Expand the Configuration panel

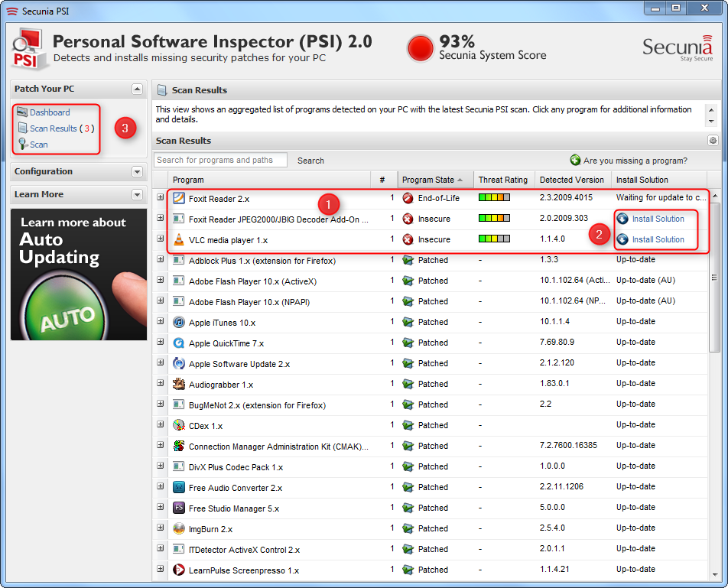point(137,172)
